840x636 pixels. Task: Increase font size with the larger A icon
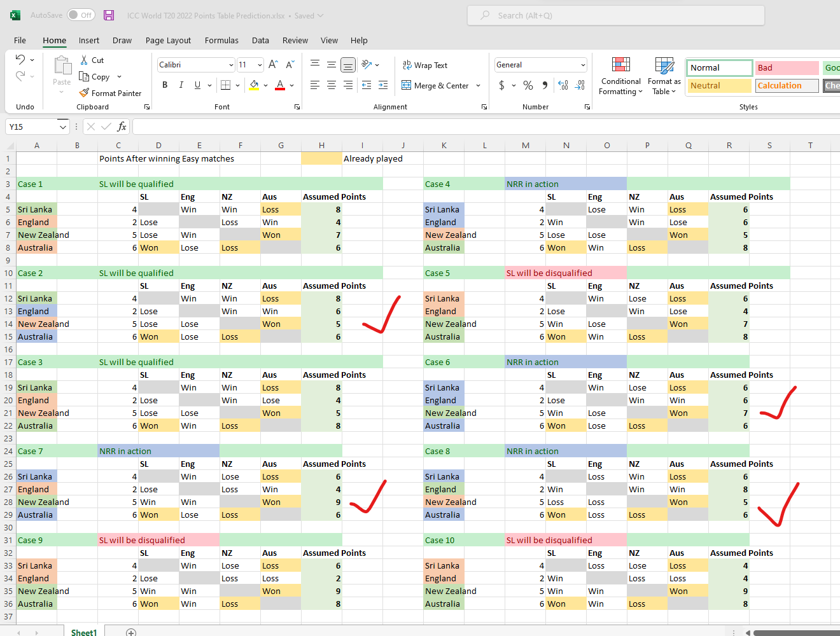coord(273,65)
